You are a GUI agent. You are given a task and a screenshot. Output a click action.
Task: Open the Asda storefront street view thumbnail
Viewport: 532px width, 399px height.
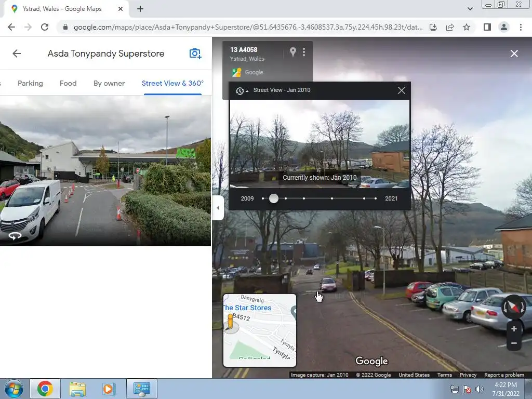pyautogui.click(x=105, y=170)
